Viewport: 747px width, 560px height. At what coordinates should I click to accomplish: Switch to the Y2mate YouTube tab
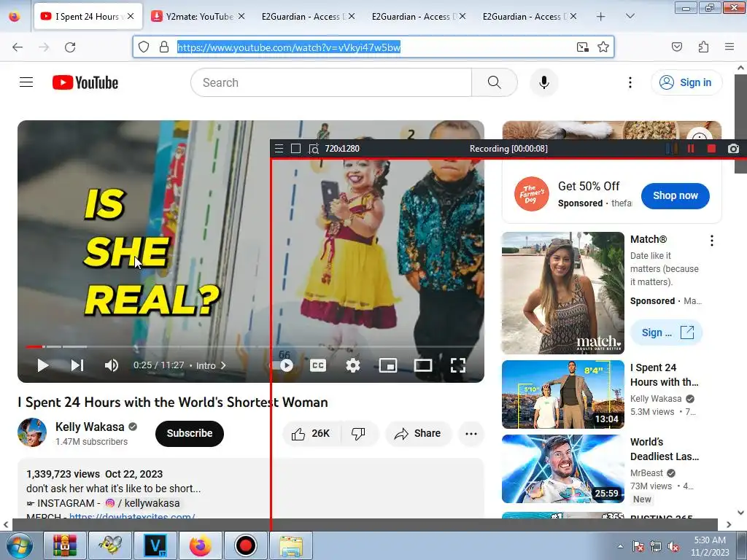pos(197,17)
